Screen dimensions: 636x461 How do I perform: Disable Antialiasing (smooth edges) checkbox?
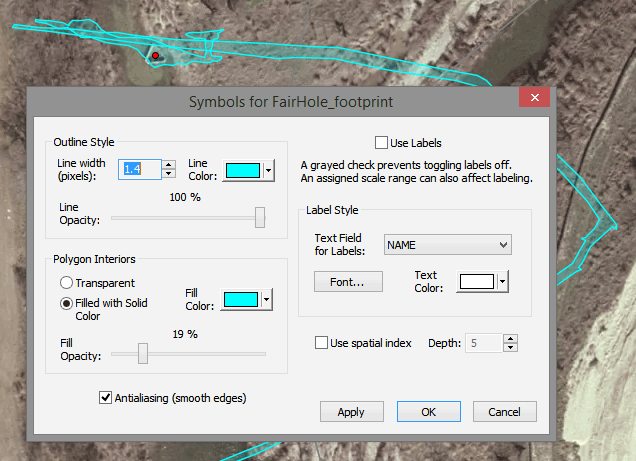tap(106, 398)
